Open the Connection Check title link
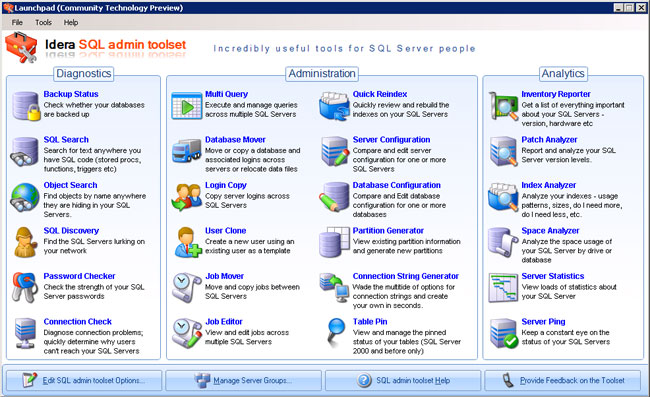Image resolution: width=650 pixels, height=397 pixels. [78, 322]
